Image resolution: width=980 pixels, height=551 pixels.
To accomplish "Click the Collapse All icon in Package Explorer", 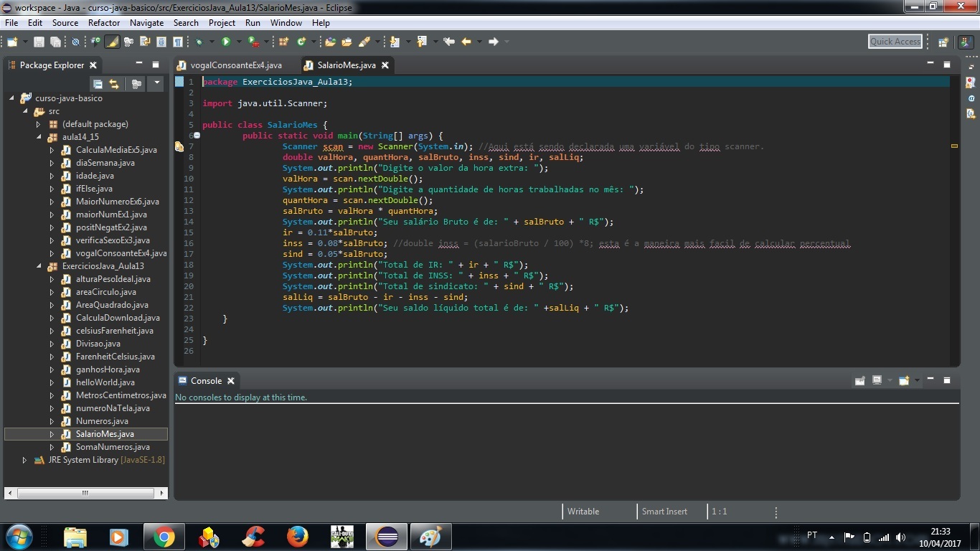I will tap(98, 84).
